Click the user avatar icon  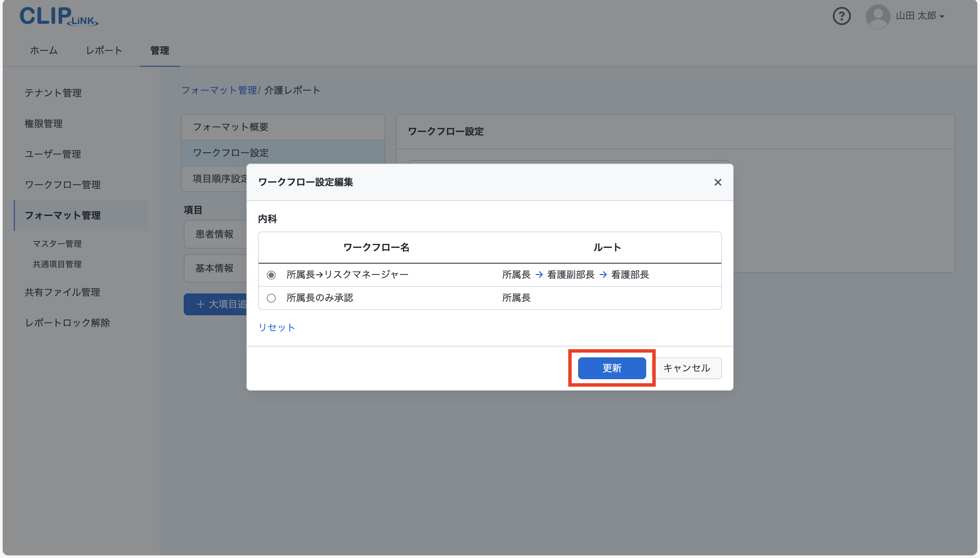878,16
